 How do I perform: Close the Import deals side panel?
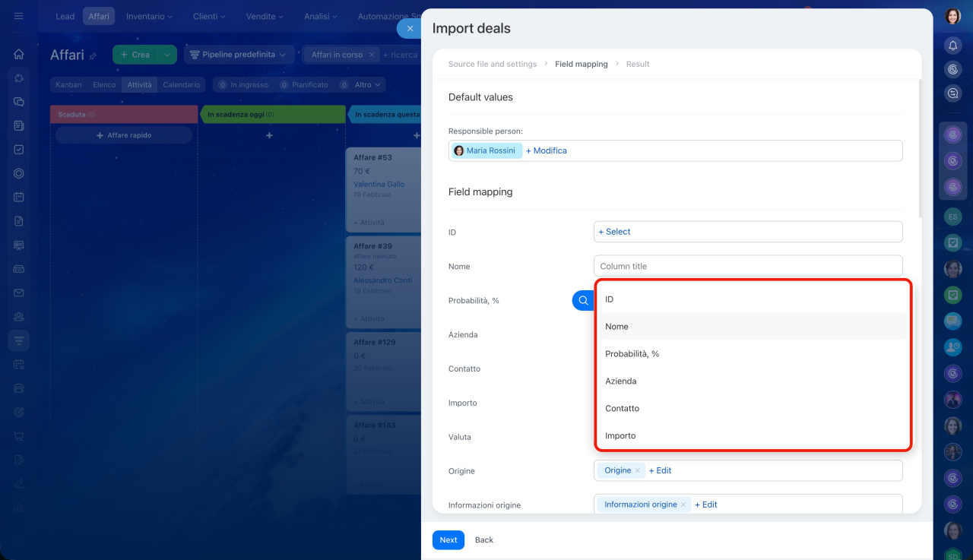pyautogui.click(x=410, y=28)
